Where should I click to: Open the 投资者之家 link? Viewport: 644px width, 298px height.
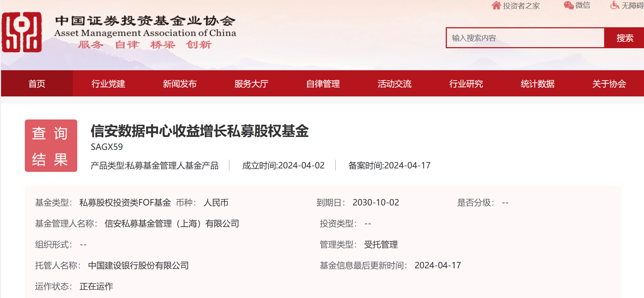521,6
